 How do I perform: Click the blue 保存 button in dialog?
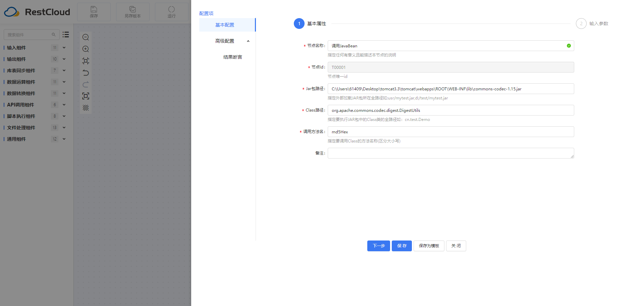tap(402, 246)
